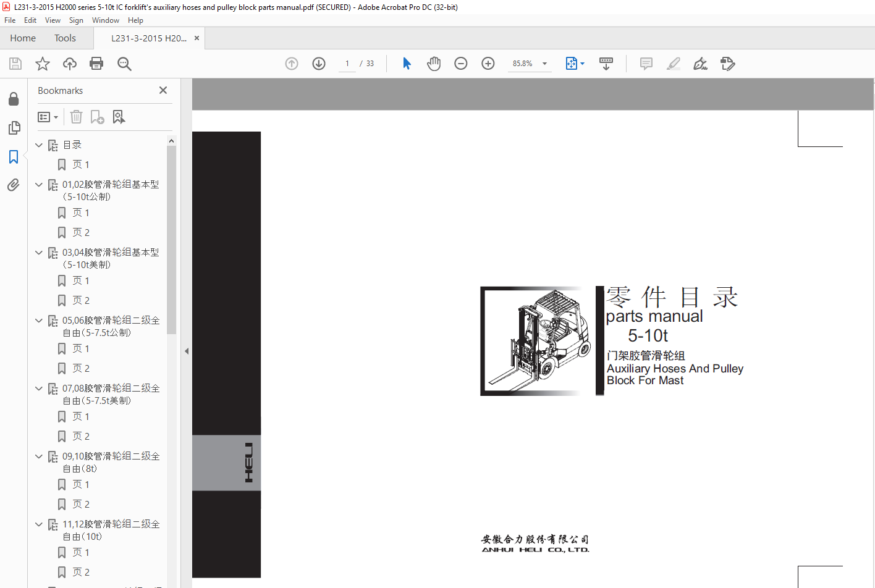Show security settings lock icon
The image size is (875, 588).
pos(14,99)
